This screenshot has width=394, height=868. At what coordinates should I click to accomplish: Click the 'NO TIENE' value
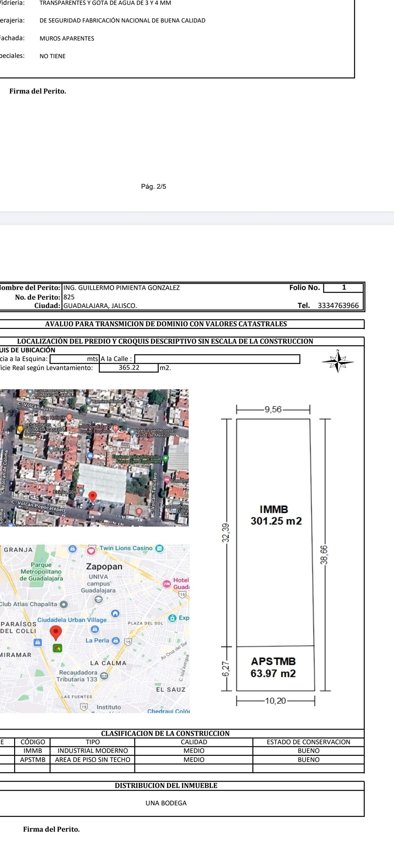tap(53, 56)
